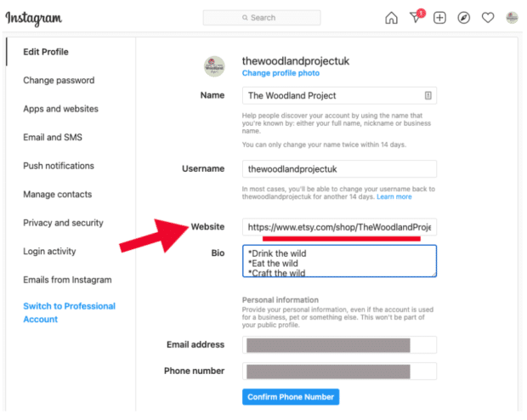
Task: Open profile avatar menu in top bar
Action: 512,18
